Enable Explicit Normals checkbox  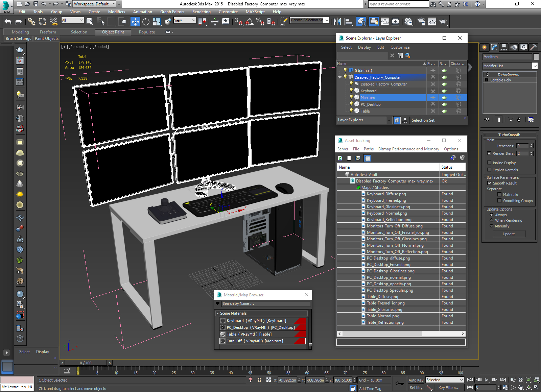489,170
